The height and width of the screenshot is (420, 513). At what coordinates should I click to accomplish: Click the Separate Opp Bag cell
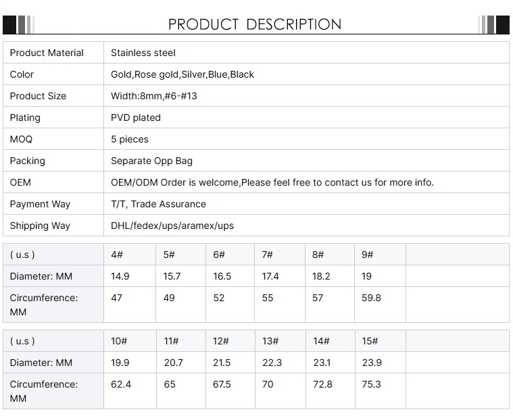[151, 161]
